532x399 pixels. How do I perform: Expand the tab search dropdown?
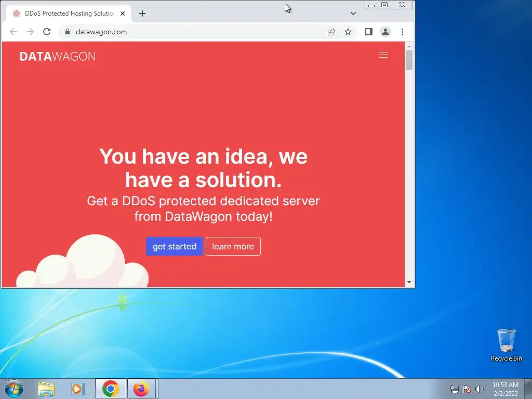(353, 14)
